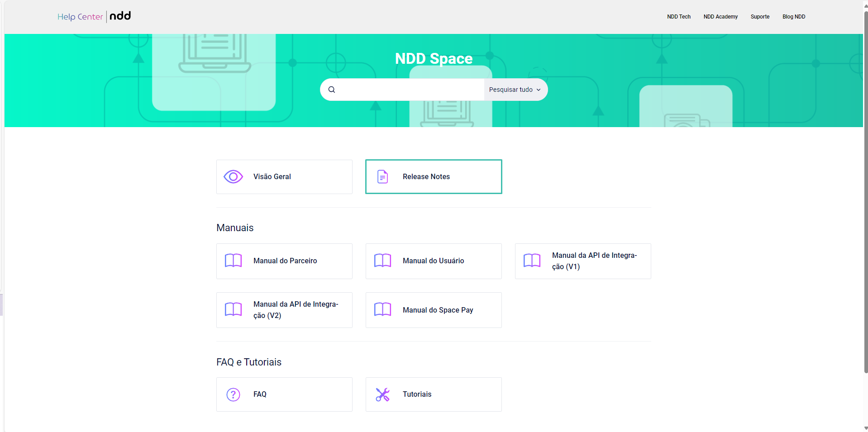868x432 pixels.
Task: Open Manual da API de Integração (V1)
Action: pyautogui.click(x=583, y=261)
